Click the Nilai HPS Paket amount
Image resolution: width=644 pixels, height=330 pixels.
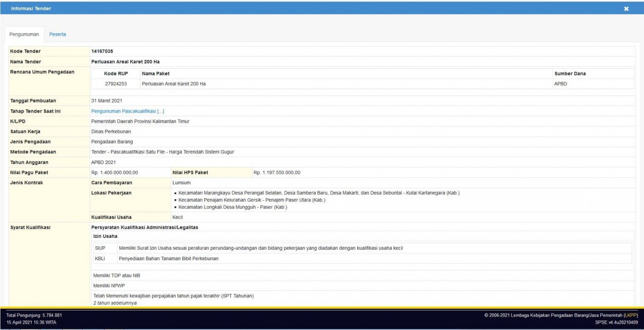point(277,172)
